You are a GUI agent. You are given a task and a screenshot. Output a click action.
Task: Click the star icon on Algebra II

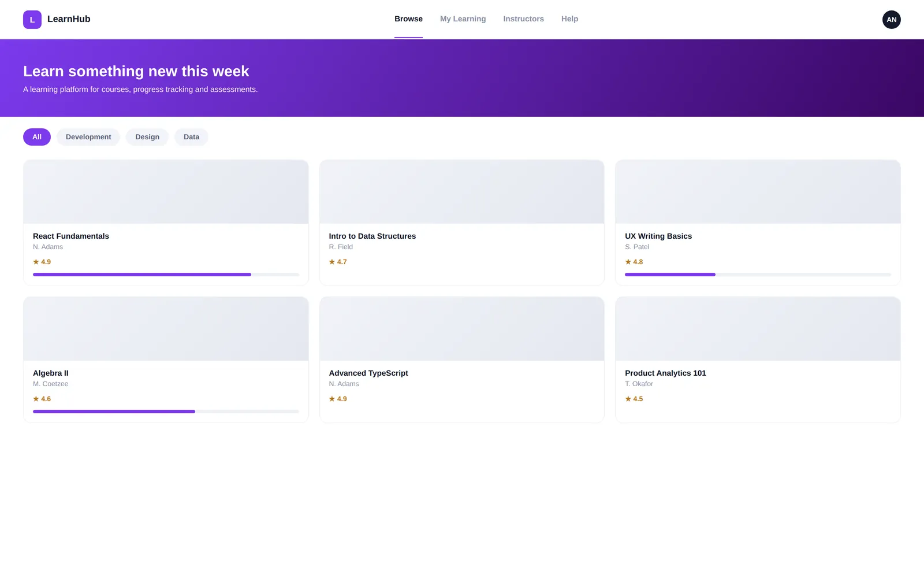coord(36,399)
